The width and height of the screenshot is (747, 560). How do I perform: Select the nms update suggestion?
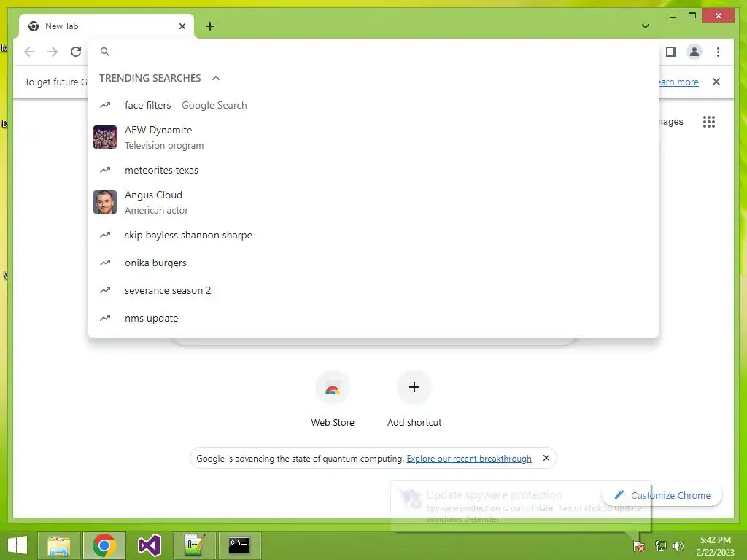coord(373,318)
